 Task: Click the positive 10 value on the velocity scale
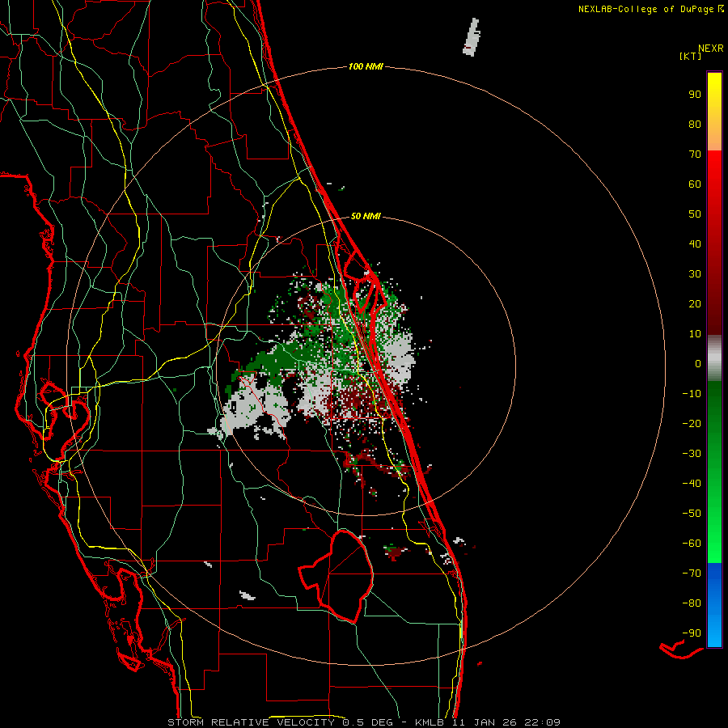tap(695, 334)
